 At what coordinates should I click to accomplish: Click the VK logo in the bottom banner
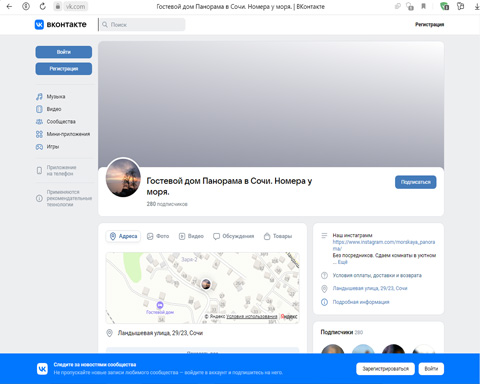(42, 369)
